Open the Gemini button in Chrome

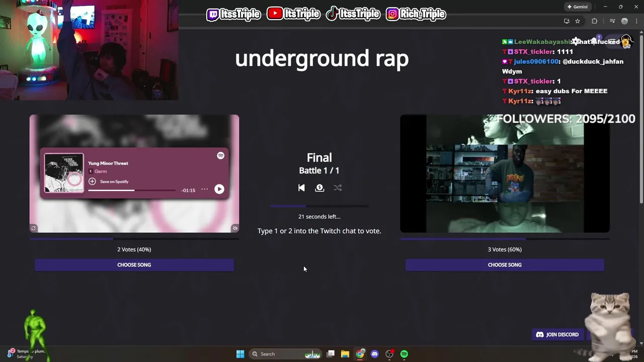click(x=577, y=7)
